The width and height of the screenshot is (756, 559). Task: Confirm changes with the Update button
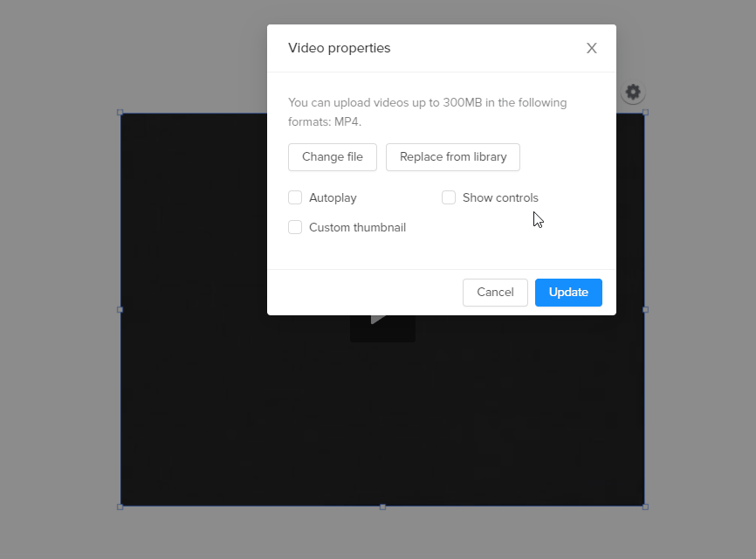[x=568, y=293]
